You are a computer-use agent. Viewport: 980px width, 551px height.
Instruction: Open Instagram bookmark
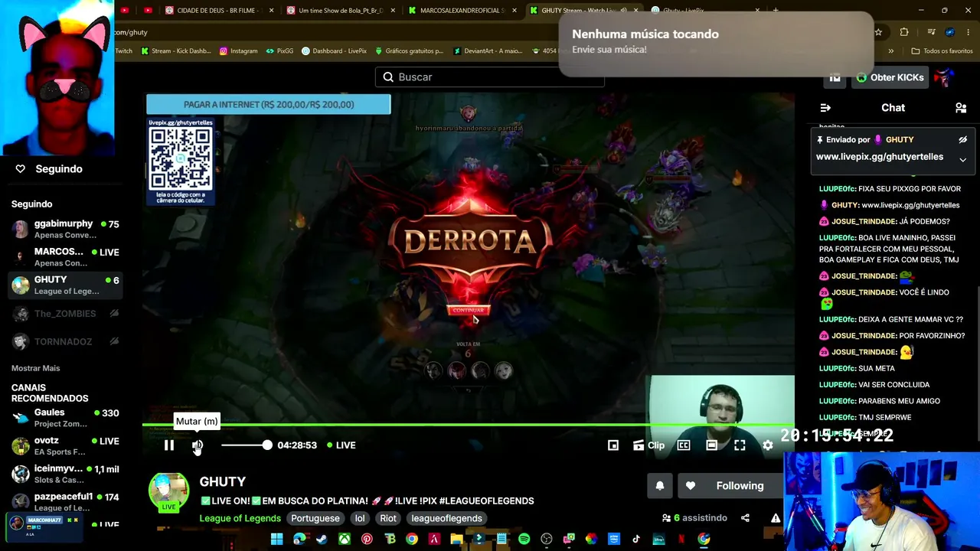click(x=238, y=51)
